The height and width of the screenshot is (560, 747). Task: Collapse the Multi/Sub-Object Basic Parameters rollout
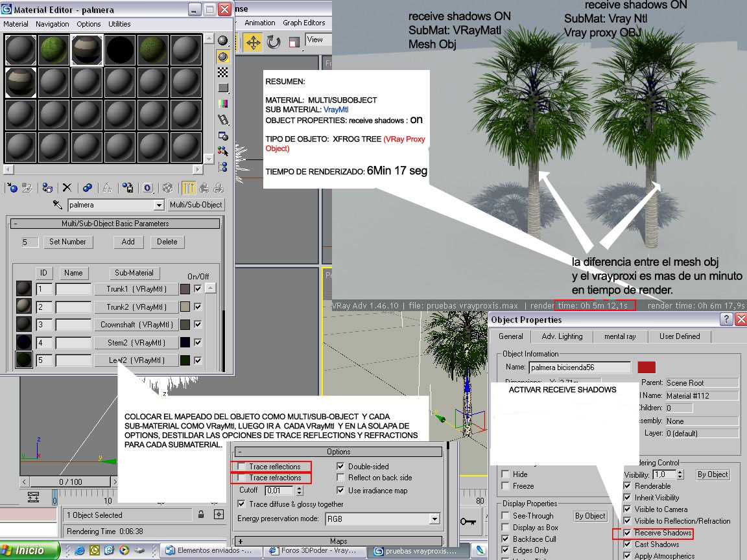pyautogui.click(x=115, y=224)
